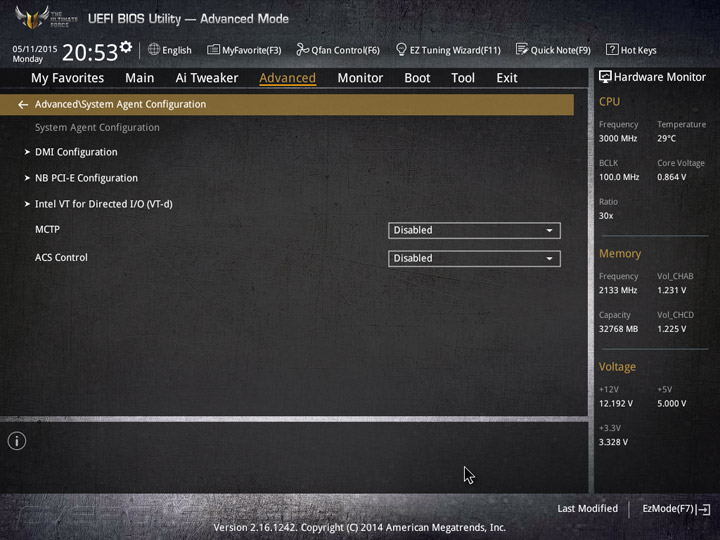This screenshot has height=540, width=720.
Task: Click the globe language icon
Action: click(154, 49)
